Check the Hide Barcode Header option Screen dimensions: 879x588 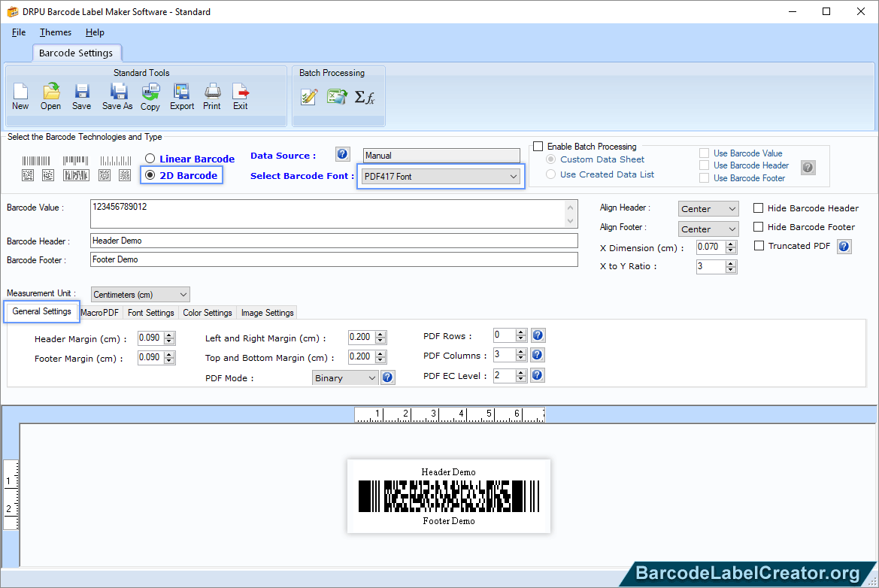coord(758,208)
